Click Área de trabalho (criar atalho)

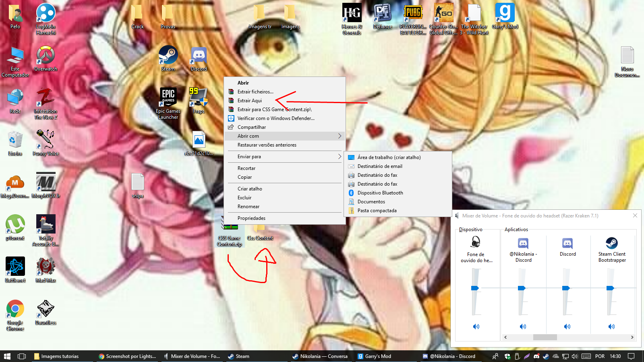pyautogui.click(x=398, y=157)
